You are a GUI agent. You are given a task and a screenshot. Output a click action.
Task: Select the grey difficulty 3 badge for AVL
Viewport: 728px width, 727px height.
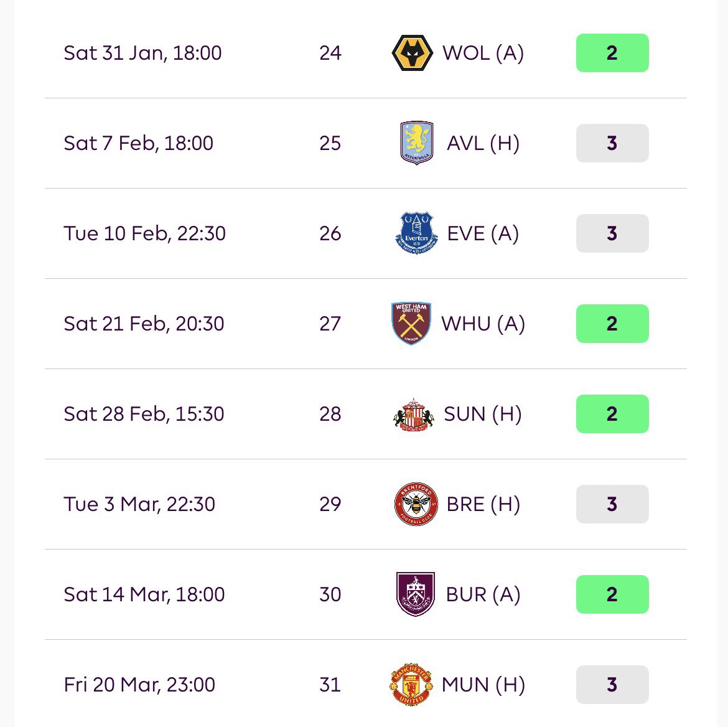[x=612, y=143]
